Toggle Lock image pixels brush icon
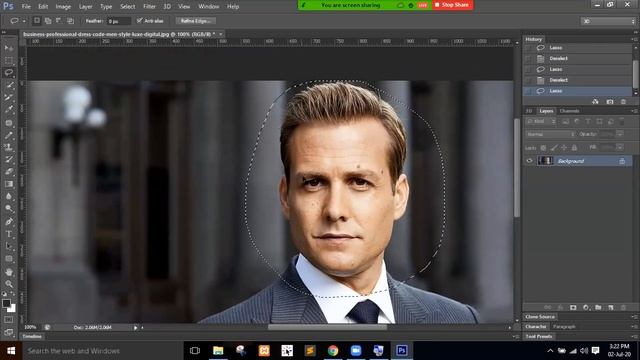640x360 pixels. 553,148
